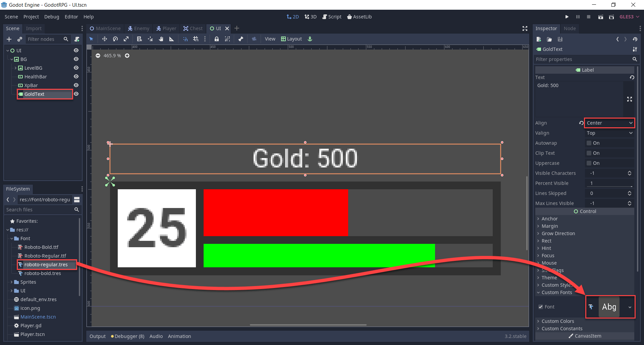Enable the Uppercase checkbox
This screenshot has height=345, width=644.
[589, 163]
